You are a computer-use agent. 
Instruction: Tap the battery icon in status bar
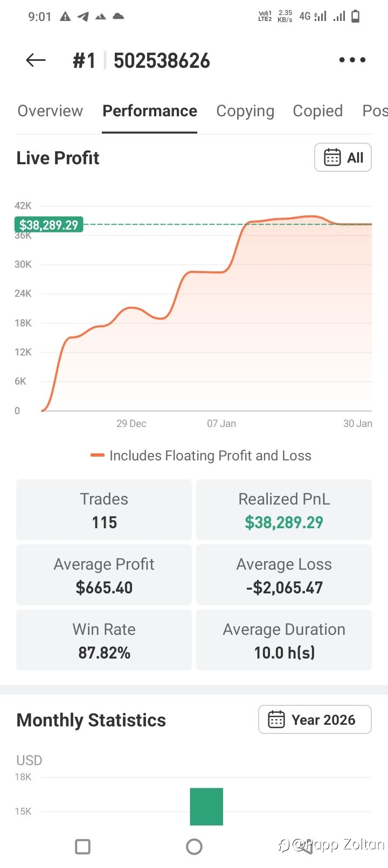tap(355, 17)
